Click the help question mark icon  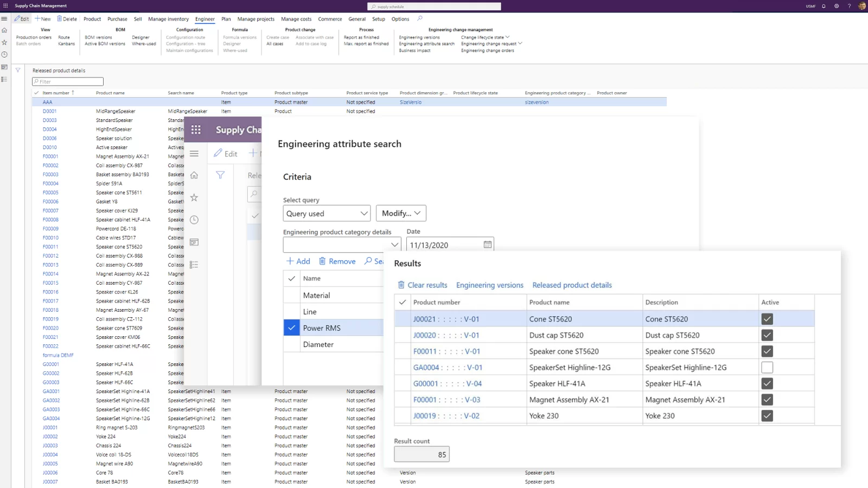(x=849, y=6)
